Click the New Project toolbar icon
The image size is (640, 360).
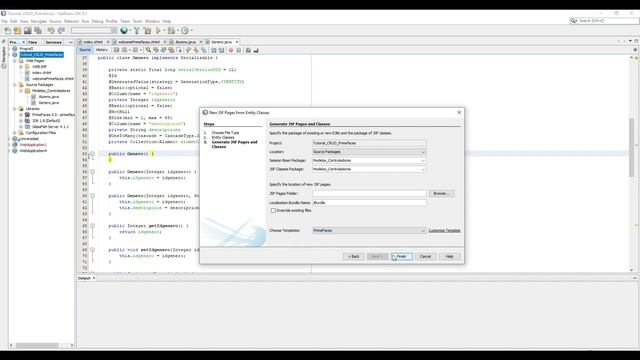point(17,31)
